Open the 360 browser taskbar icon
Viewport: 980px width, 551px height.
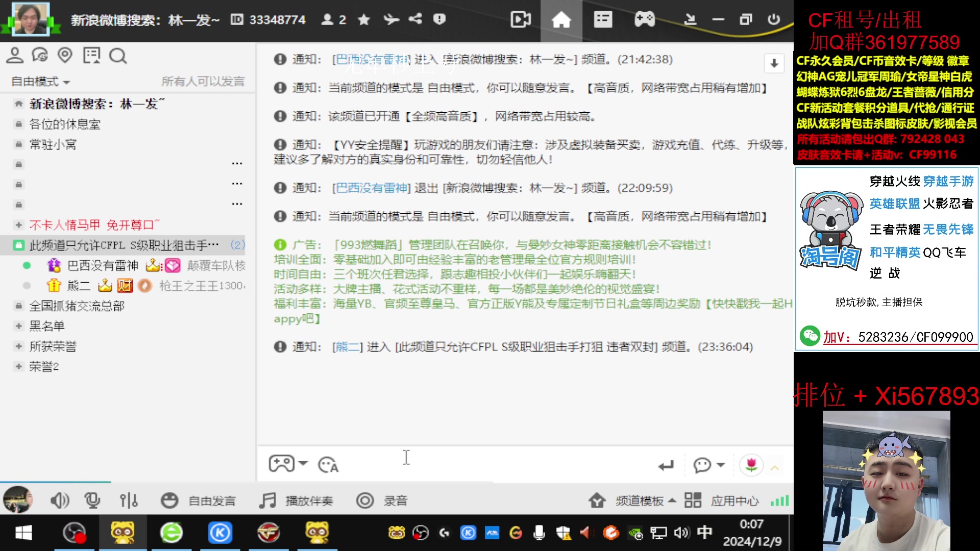click(x=171, y=533)
